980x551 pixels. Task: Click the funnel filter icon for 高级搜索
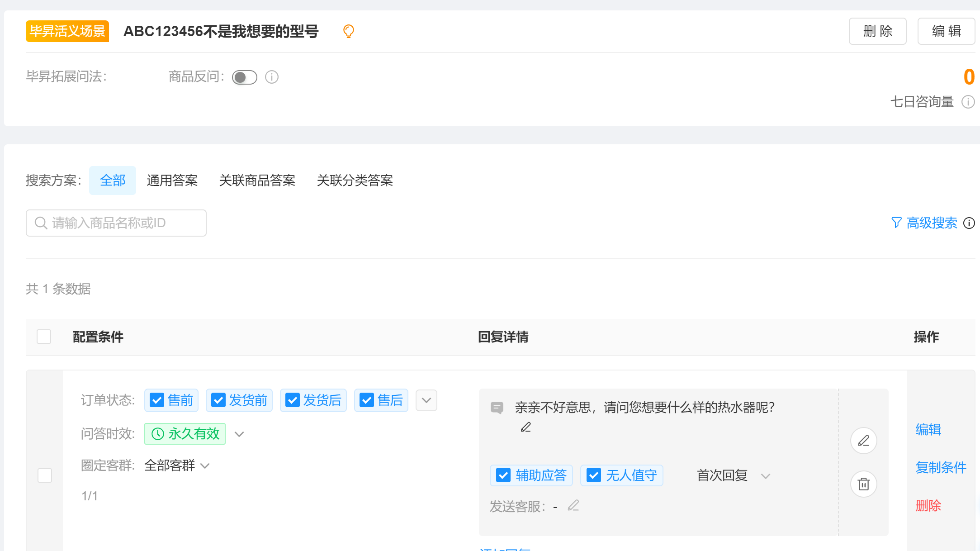tap(896, 223)
